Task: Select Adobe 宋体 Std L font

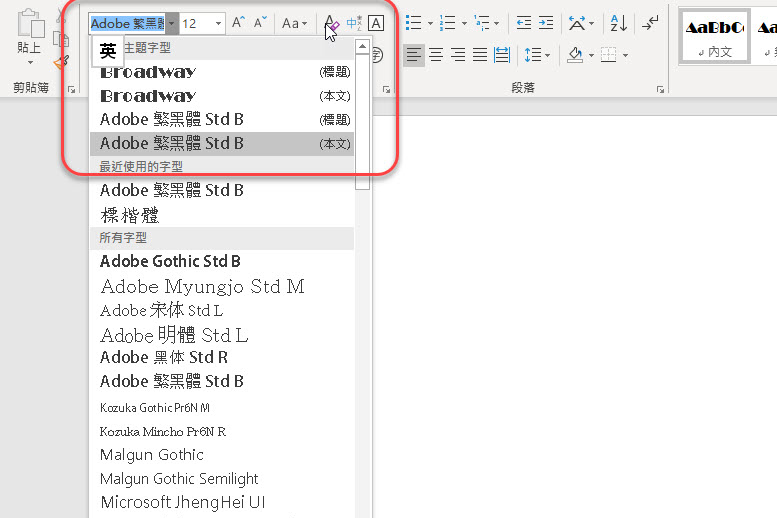Action: [222, 310]
